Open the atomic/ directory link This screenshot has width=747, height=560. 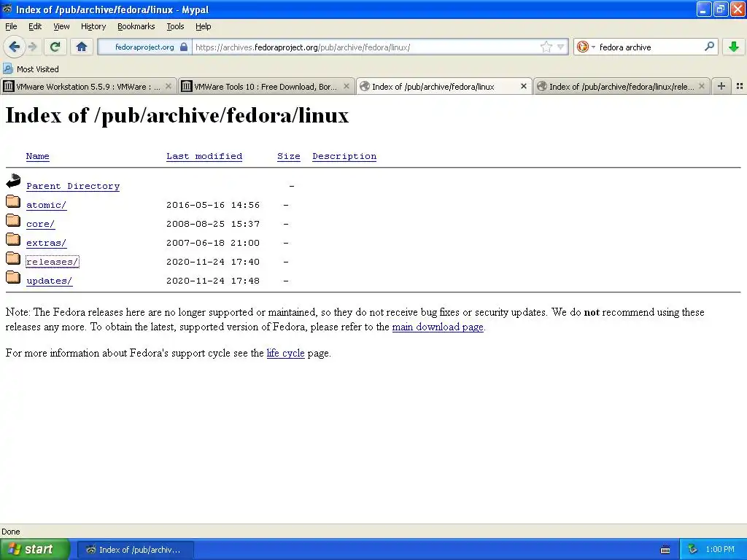(x=46, y=205)
